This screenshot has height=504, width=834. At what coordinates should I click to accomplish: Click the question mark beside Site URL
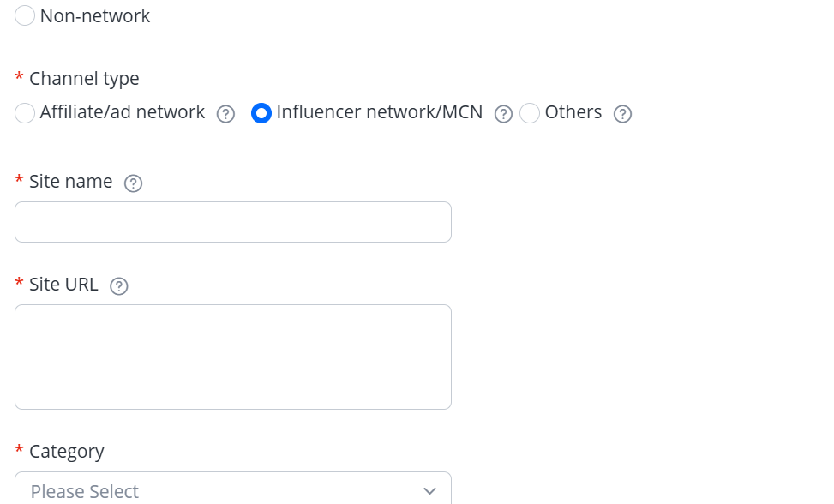coord(119,286)
